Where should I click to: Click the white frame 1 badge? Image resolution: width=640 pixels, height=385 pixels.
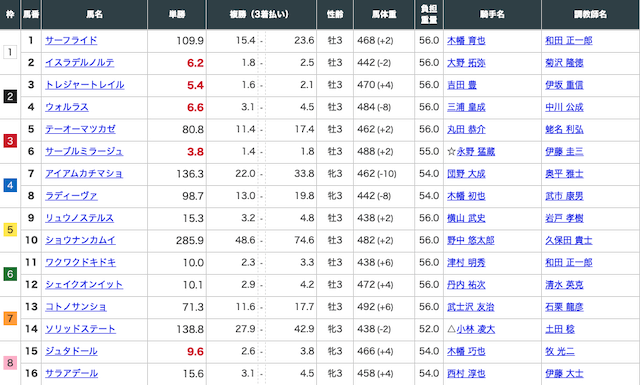[x=10, y=52]
